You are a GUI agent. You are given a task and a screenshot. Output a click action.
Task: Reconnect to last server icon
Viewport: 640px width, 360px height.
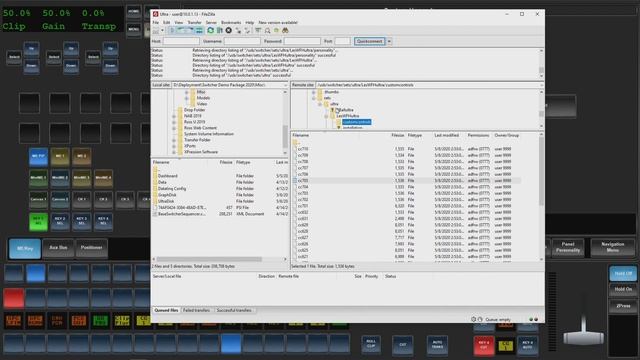click(x=247, y=31)
